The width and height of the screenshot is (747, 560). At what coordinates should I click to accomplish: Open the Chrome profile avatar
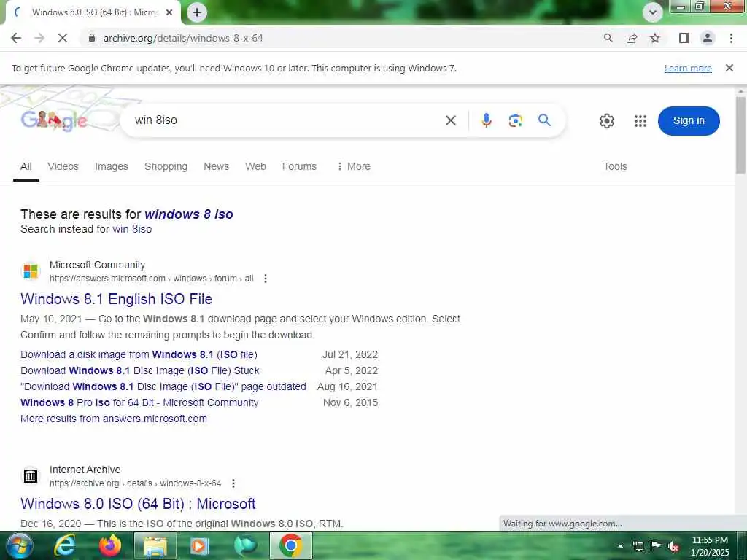click(708, 38)
